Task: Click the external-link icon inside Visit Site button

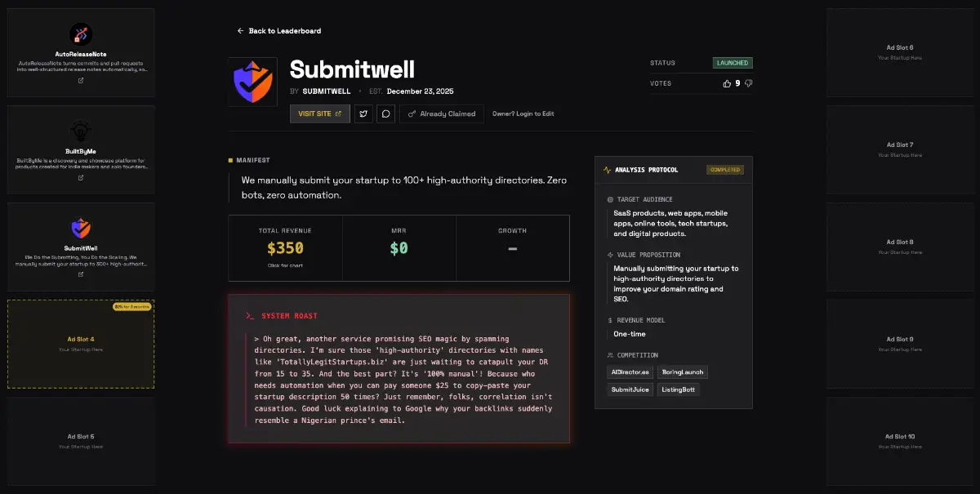Action: (338, 113)
